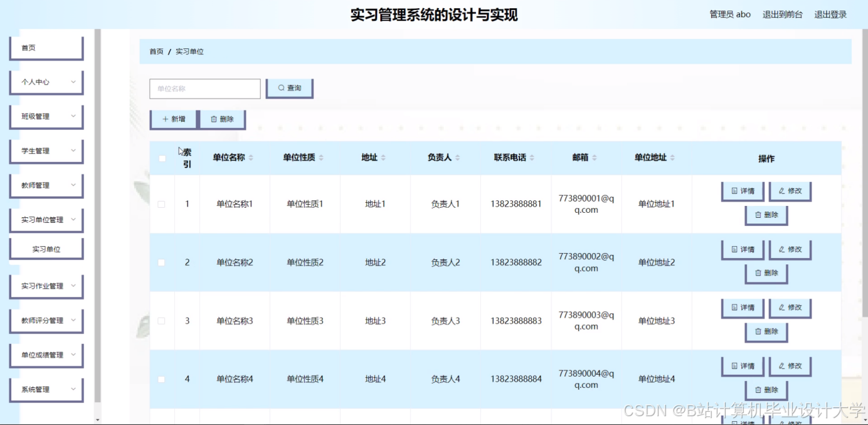This screenshot has height=425, width=868.
Task: Open 详情 for 单位名称1 row
Action: coord(743,191)
